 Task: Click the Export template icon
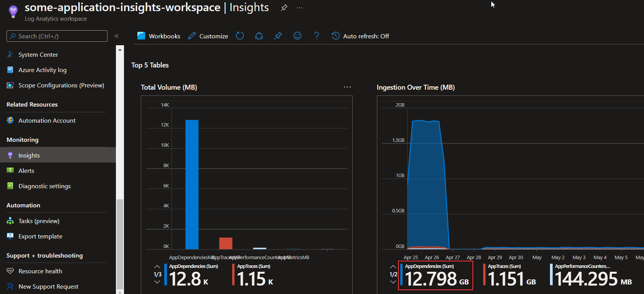pyautogui.click(x=10, y=236)
